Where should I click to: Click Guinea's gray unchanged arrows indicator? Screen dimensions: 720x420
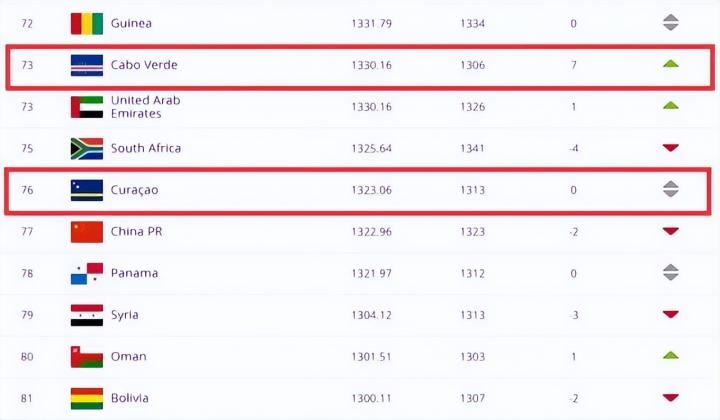pos(670,22)
